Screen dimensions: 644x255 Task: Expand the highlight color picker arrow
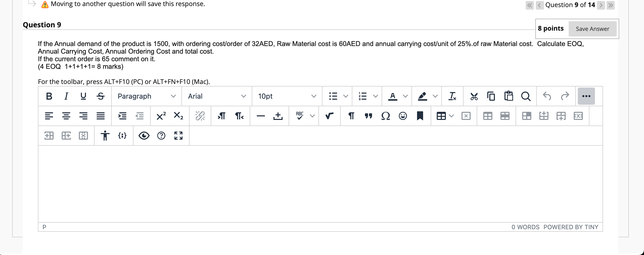[435, 96]
